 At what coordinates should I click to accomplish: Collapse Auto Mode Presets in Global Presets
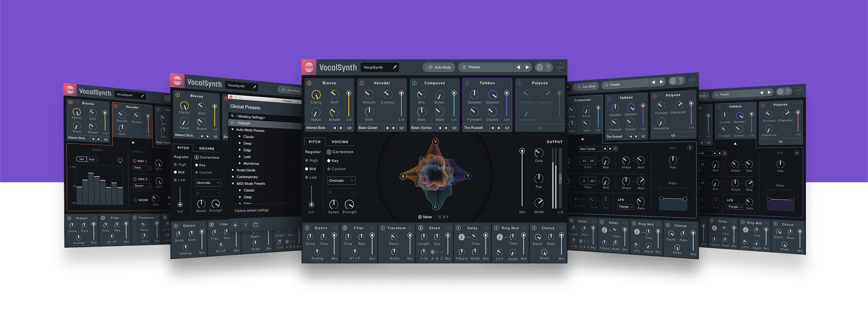click(233, 129)
